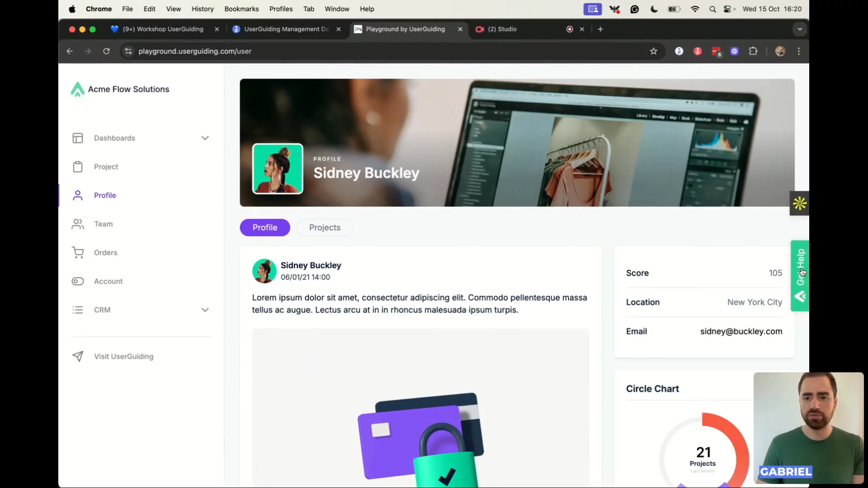Click the Account toggle-shaped icon

(78, 281)
